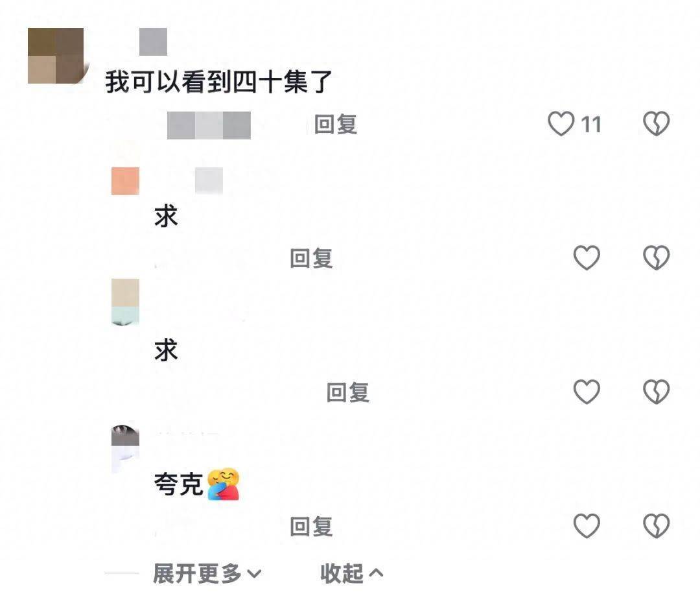This screenshot has width=700, height=594.
Task: Dislike the second '求' reply
Action: tap(656, 392)
